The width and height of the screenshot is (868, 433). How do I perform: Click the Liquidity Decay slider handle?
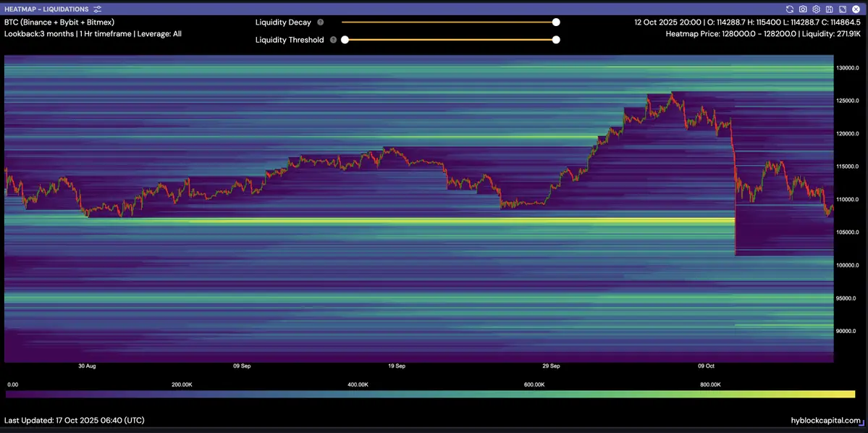(556, 22)
